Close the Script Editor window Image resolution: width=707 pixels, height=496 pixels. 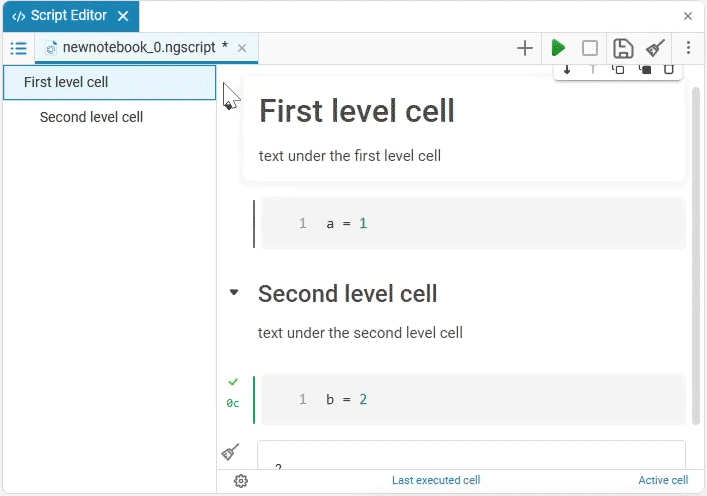pyautogui.click(x=688, y=16)
